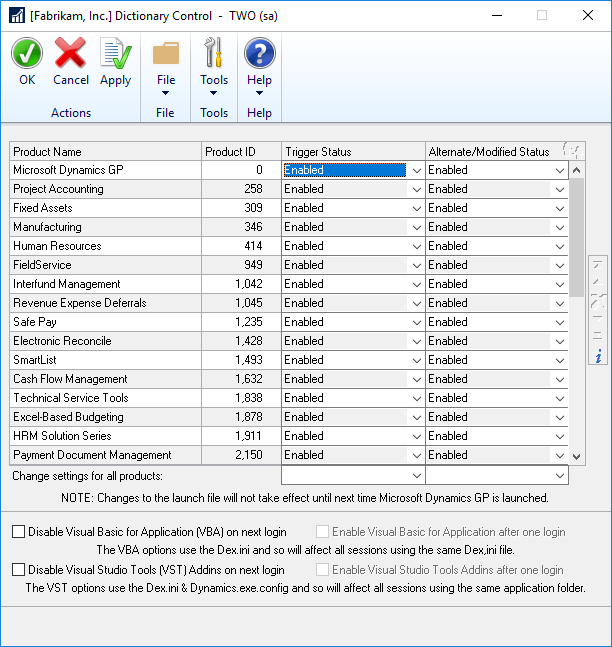This screenshot has height=647, width=612.
Task: Select the Safe Pay product name cell
Action: (106, 322)
